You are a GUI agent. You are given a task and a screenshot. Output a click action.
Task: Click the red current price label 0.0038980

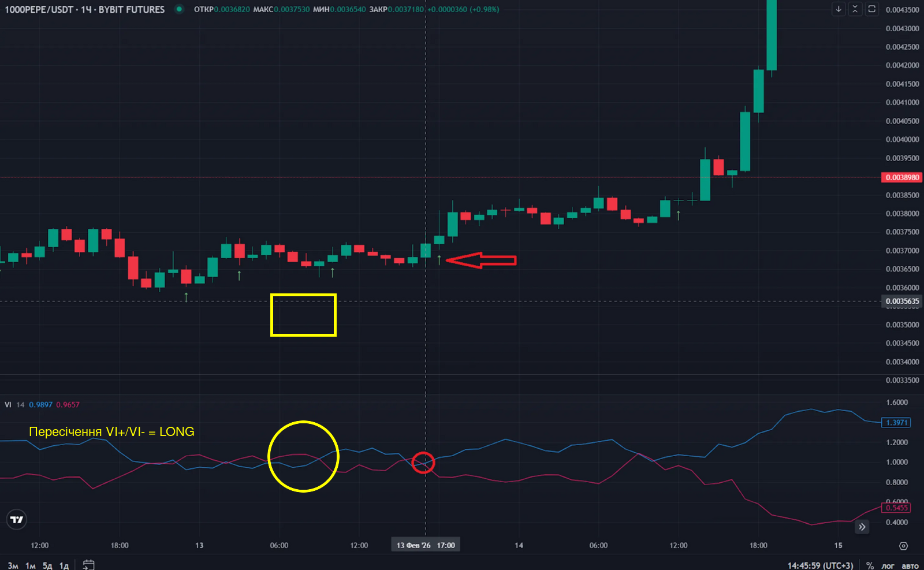pos(901,177)
